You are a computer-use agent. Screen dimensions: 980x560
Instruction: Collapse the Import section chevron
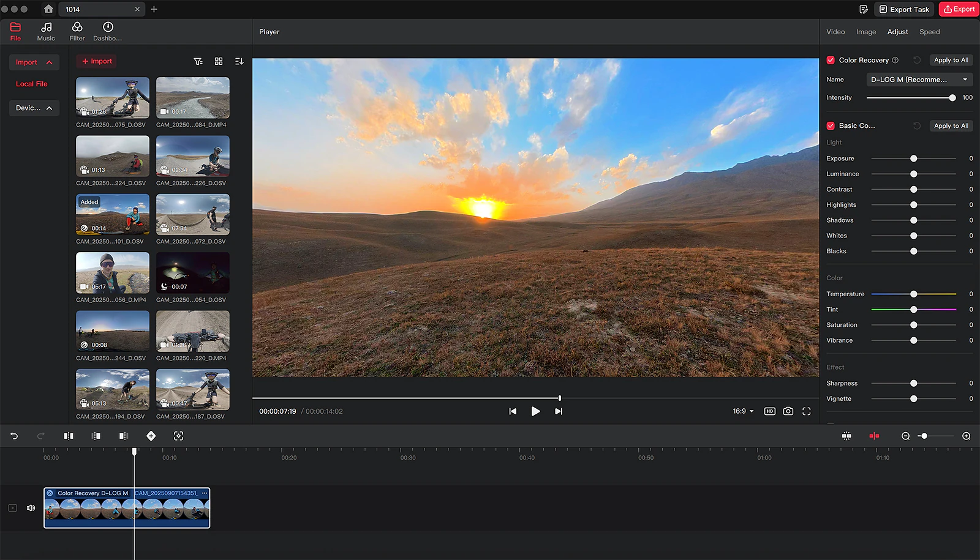click(50, 62)
